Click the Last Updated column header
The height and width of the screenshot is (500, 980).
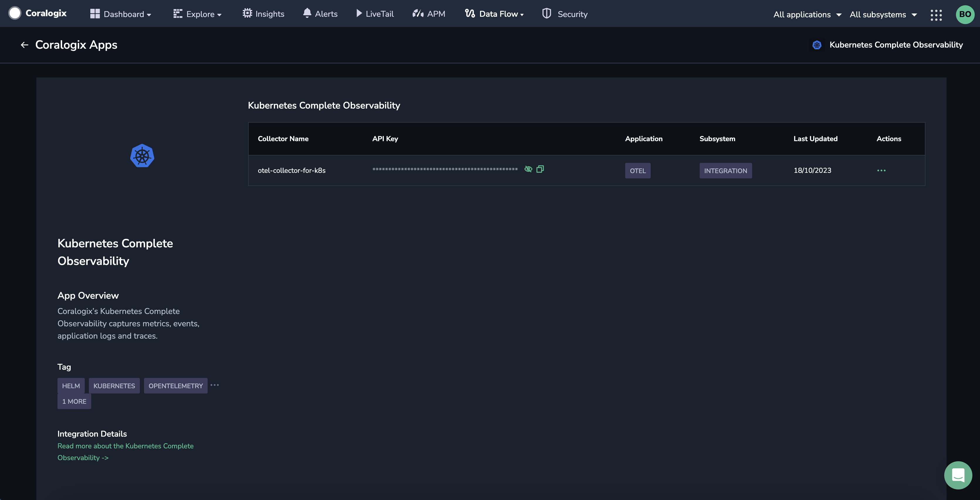(x=815, y=138)
